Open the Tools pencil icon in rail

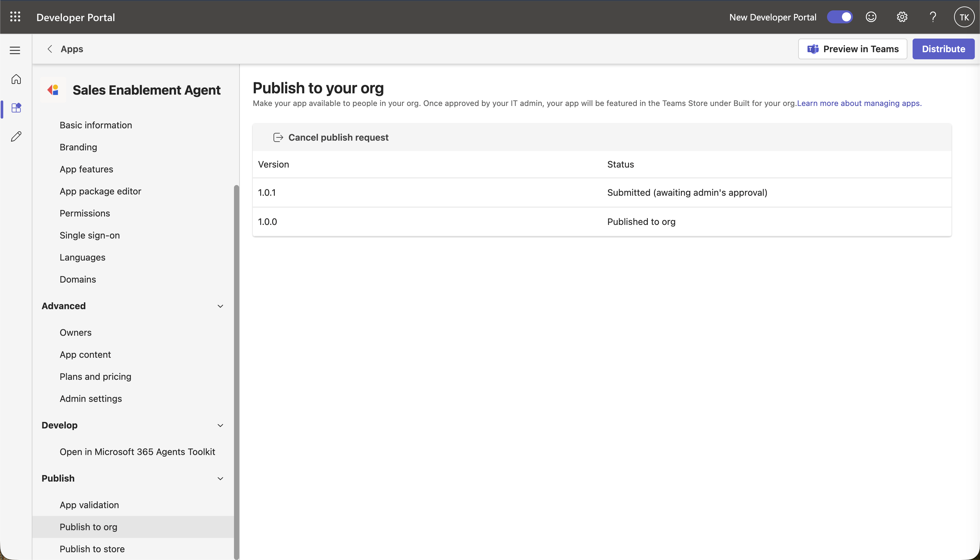[x=16, y=136]
